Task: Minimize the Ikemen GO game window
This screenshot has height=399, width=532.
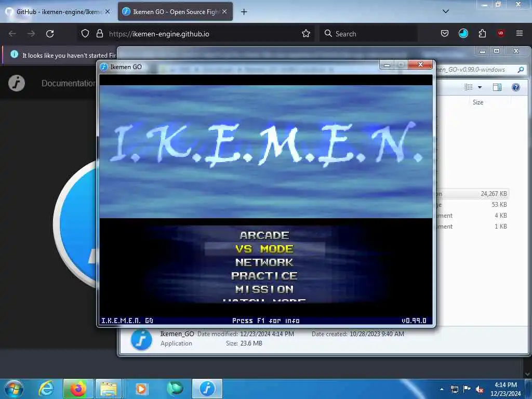Action: [387, 64]
